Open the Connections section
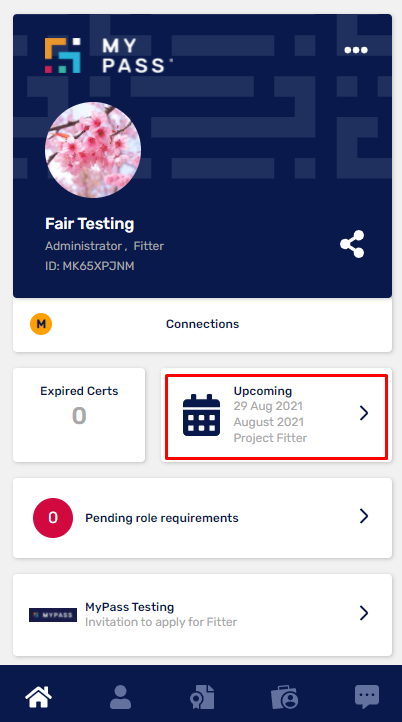This screenshot has width=402, height=722. click(x=203, y=325)
